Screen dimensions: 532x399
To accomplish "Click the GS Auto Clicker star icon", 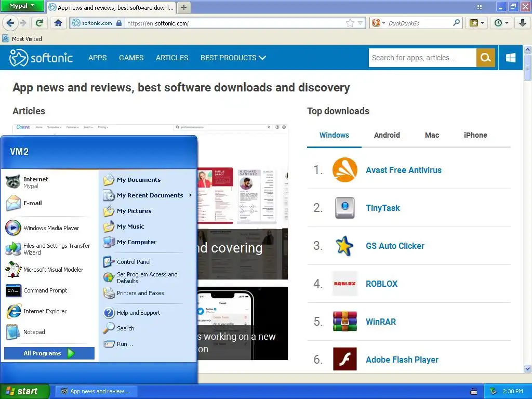I will [x=344, y=246].
